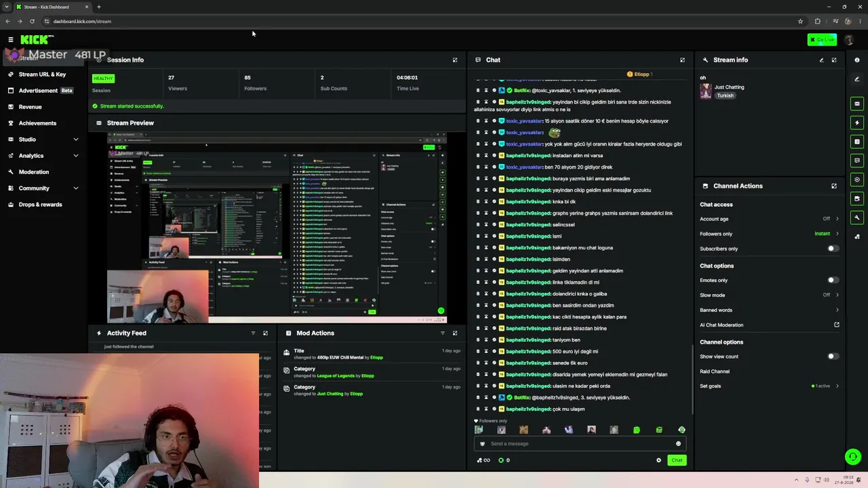The width and height of the screenshot is (868, 488).
Task: Click the info icon in right sidebar
Action: tap(857, 60)
